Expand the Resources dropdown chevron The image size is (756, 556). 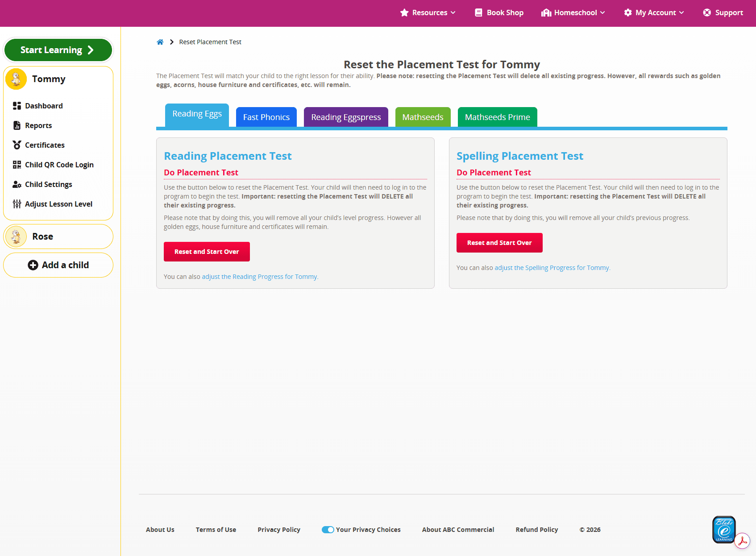pos(453,12)
